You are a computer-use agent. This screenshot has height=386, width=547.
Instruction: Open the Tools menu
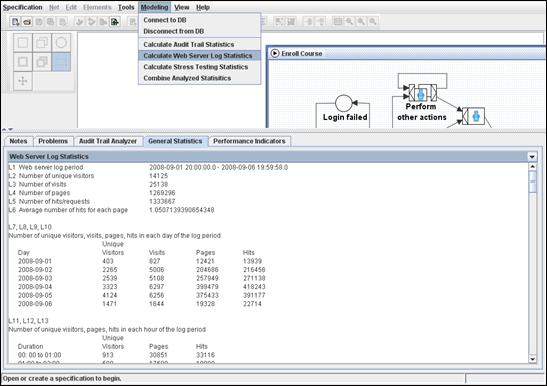126,7
